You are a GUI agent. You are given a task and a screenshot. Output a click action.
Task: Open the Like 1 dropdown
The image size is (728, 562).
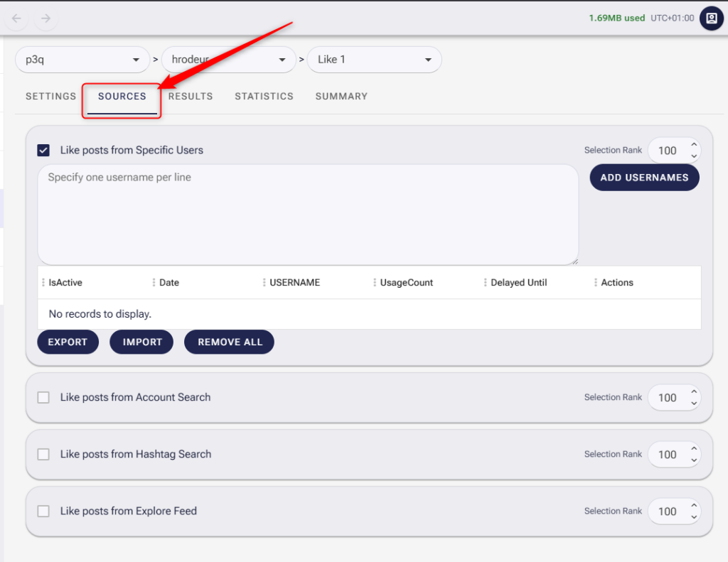(x=427, y=60)
